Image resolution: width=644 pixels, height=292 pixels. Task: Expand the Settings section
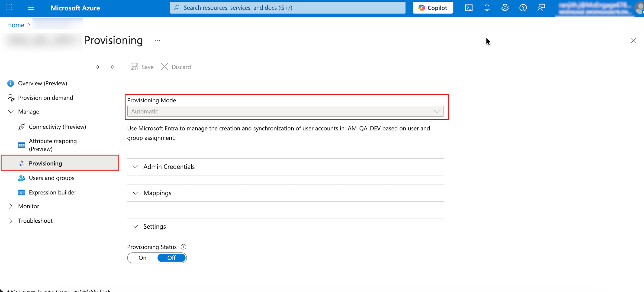[x=155, y=227]
